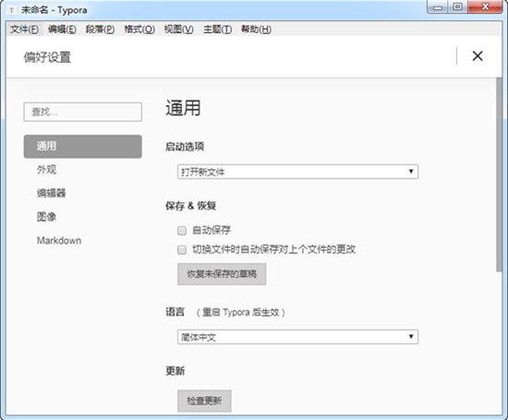Open the 主题(T) menu
This screenshot has height=420, width=508.
[x=217, y=30]
